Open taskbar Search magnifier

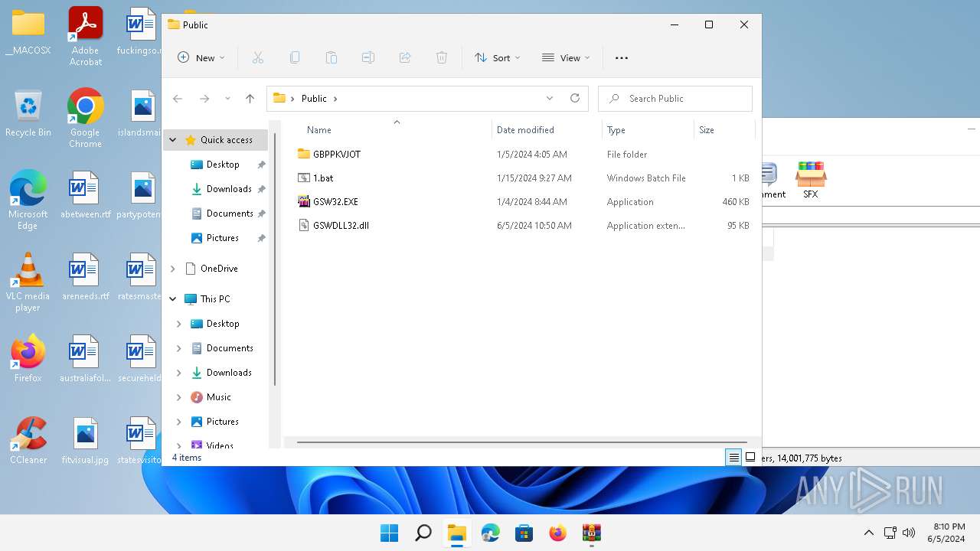[423, 533]
